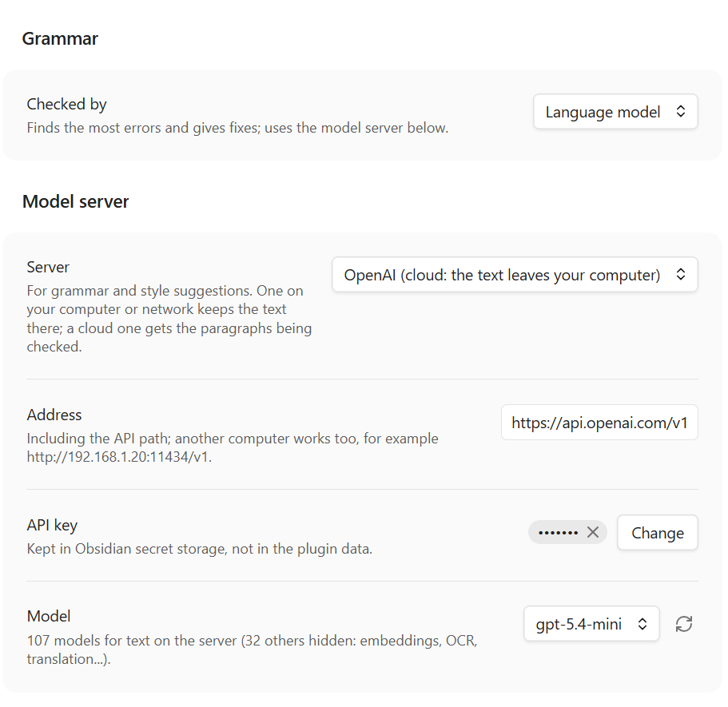
Task: Select the masked API key dots chip
Action: click(x=567, y=533)
